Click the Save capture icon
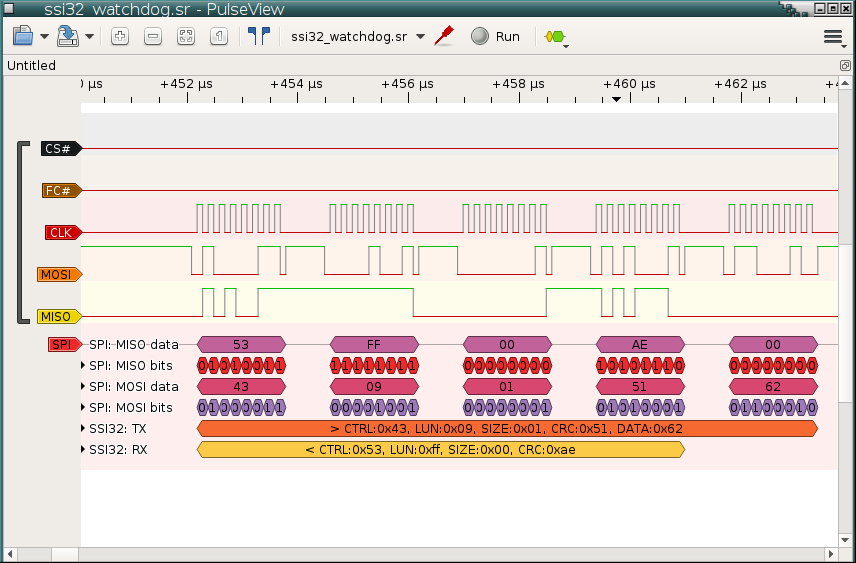Screen dimensions: 856x563 point(68,37)
